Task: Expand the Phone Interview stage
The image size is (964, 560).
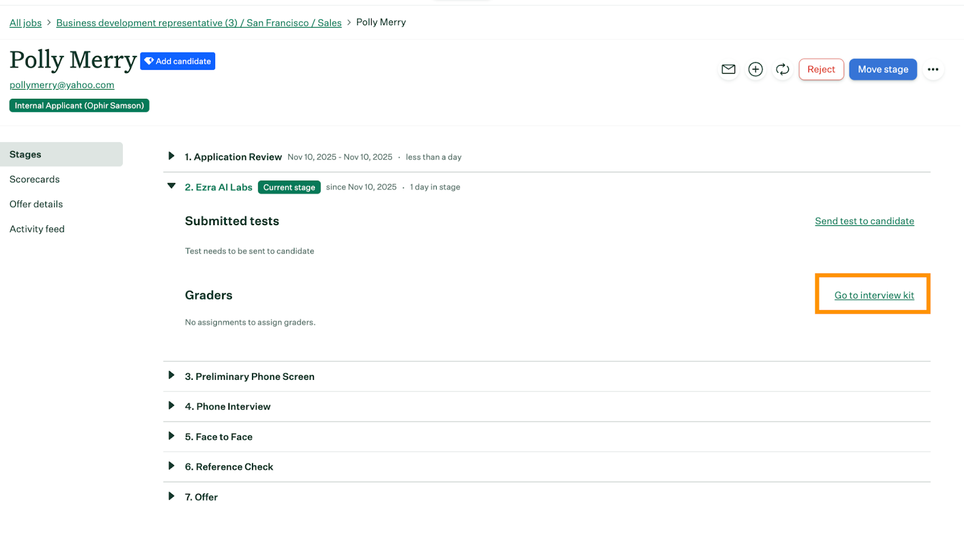Action: pyautogui.click(x=171, y=406)
